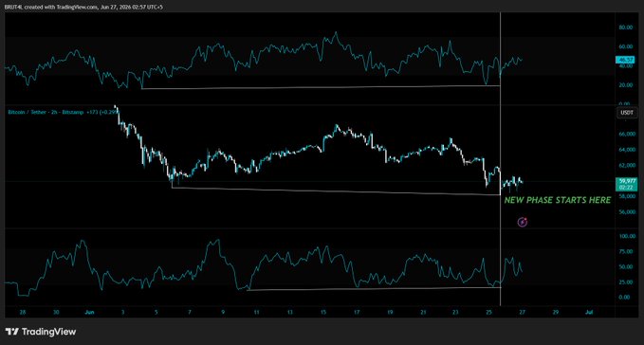Click the 20.00 level on top oscillator scale
The height and width of the screenshot is (345, 644).
tap(626, 85)
